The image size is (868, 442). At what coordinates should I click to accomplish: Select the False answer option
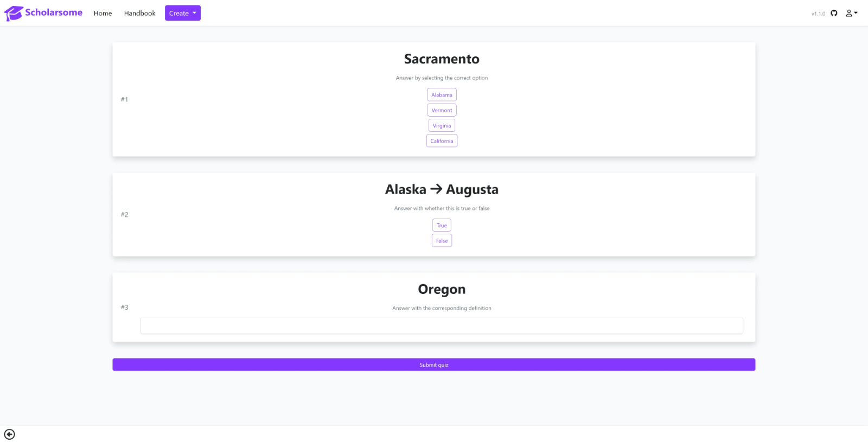442,241
